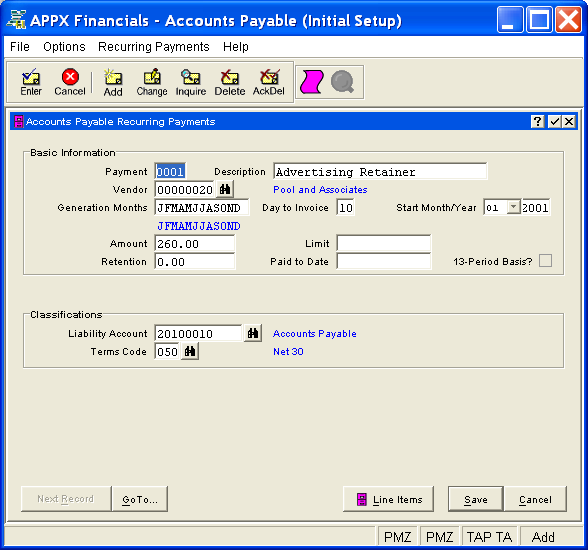The image size is (588, 550).
Task: Open vendor lookup binoculars icon
Action: 225,189
